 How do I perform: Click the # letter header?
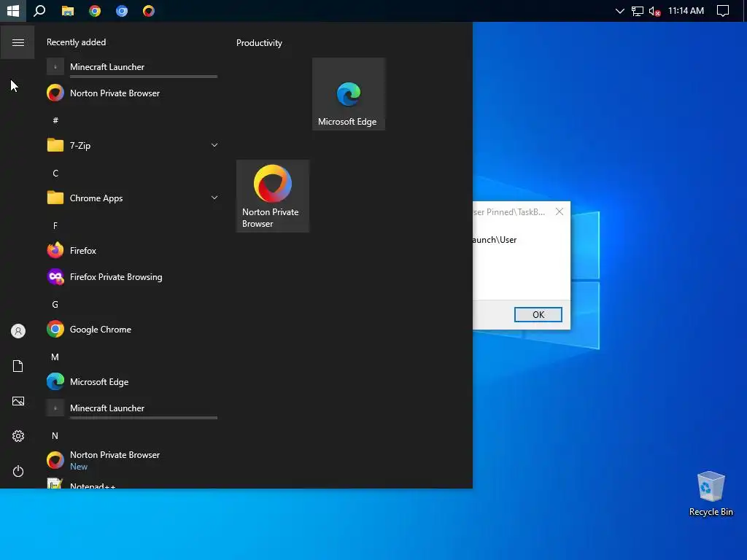(x=55, y=120)
